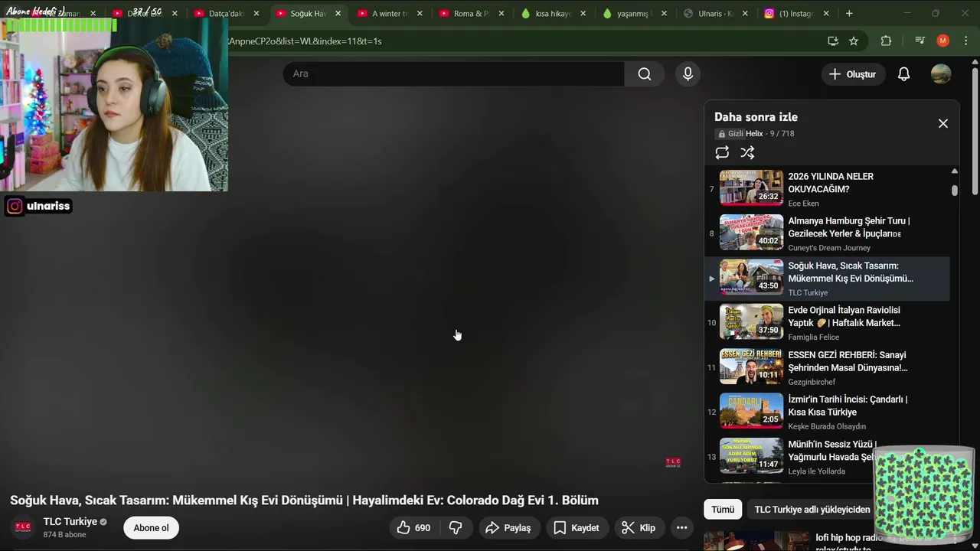Viewport: 980px width, 551px height.
Task: Open the TLC Turkiye channel avatar
Action: 23,527
